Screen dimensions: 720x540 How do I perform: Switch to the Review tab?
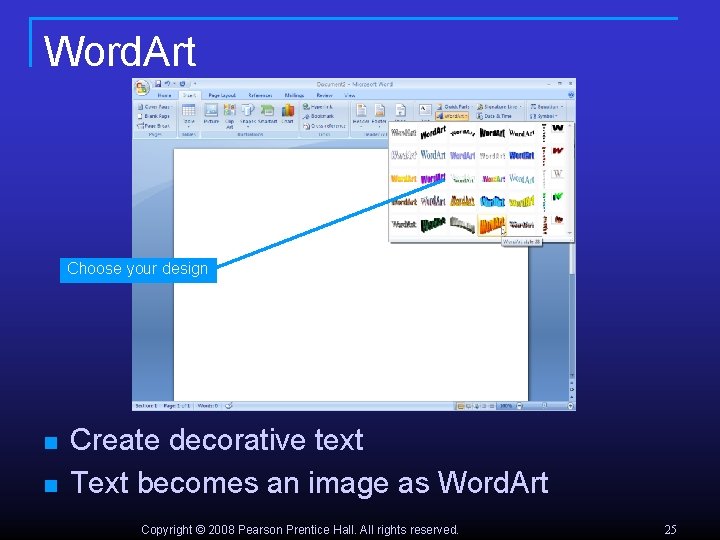(324, 96)
